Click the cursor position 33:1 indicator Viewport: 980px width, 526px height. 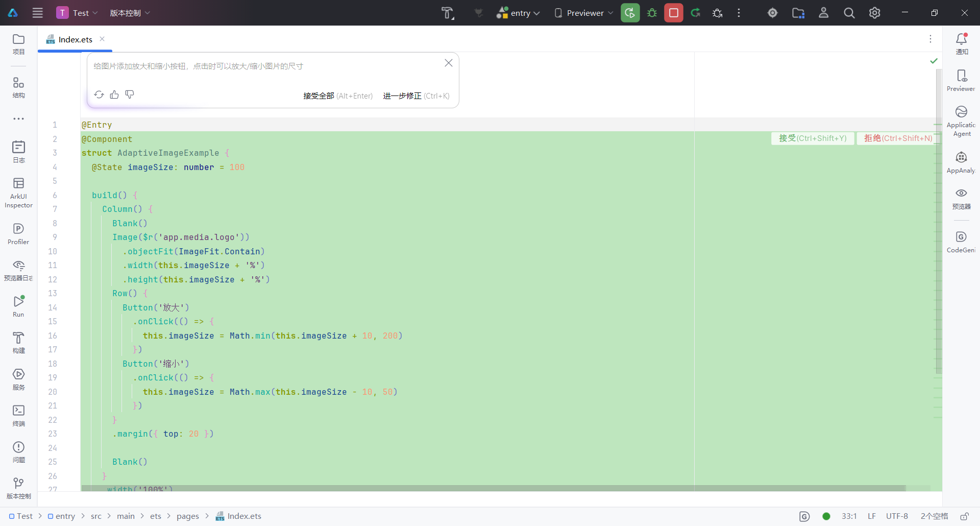[849, 516]
